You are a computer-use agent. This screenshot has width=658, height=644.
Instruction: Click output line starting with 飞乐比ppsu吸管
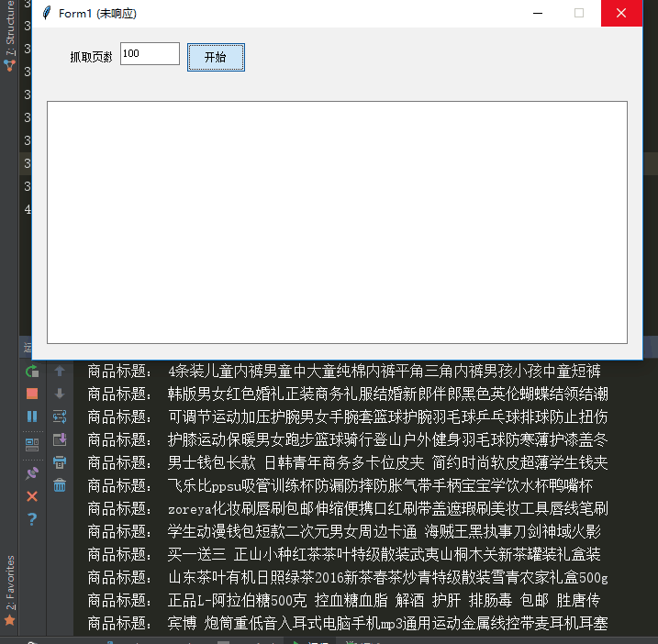[x=340, y=485]
